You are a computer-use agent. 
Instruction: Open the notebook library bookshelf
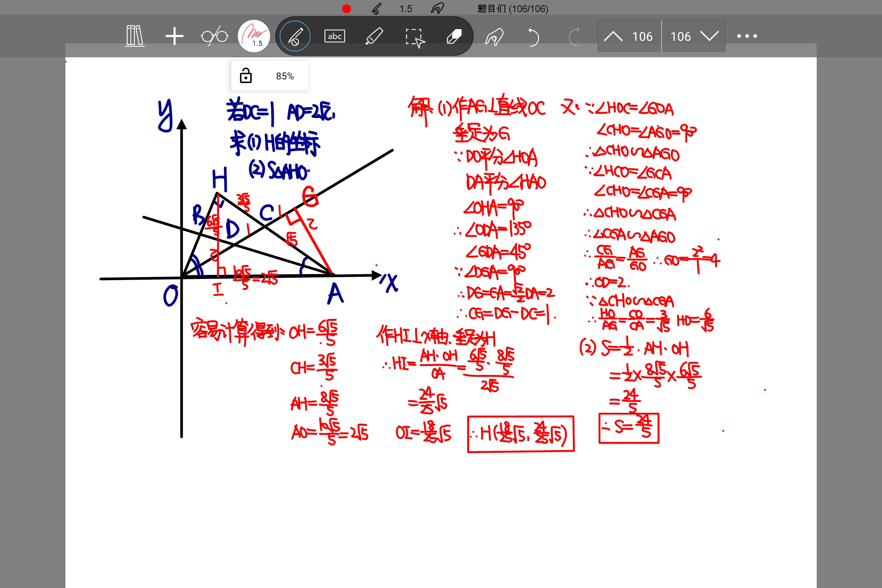tap(135, 36)
